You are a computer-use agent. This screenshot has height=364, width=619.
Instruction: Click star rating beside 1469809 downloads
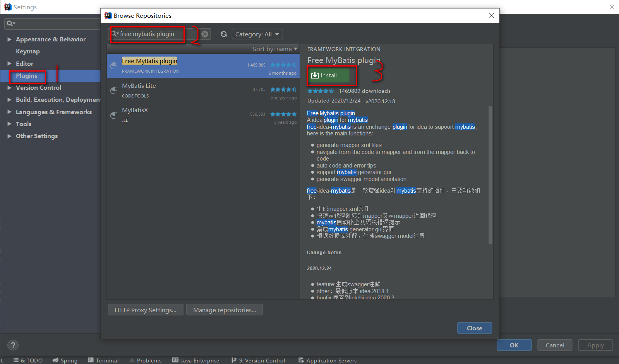point(321,91)
